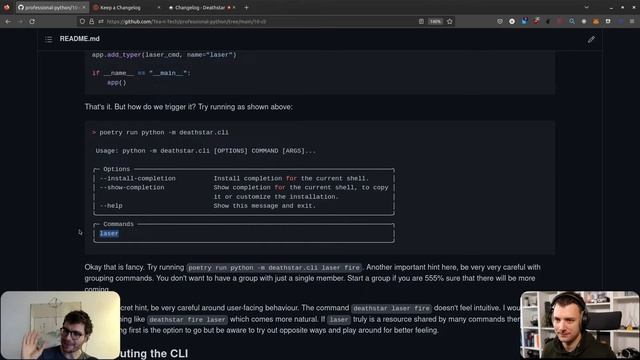Click the small grey dot extension icon
The width and height of the screenshot is (640, 360).
coord(584,21)
